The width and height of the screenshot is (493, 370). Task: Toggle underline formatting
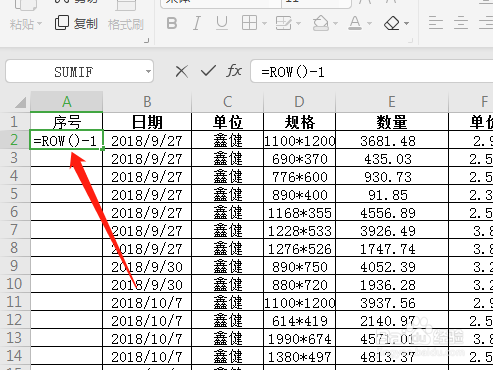(222, 24)
